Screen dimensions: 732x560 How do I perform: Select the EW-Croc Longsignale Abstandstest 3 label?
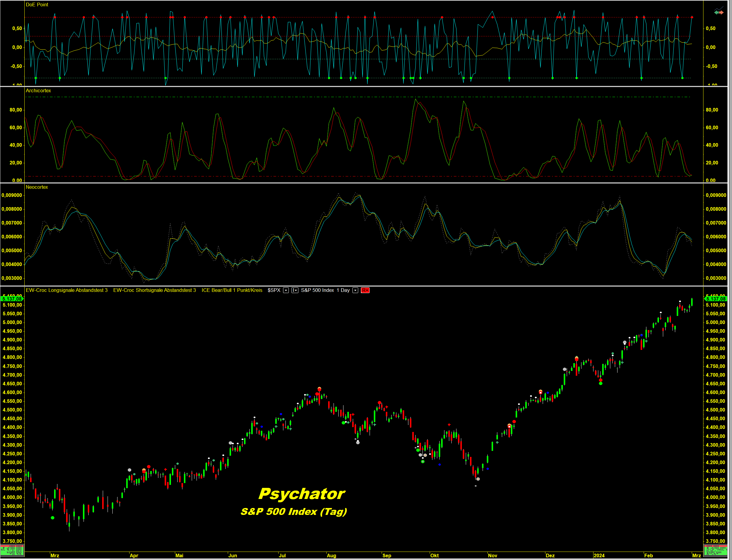coord(67,290)
